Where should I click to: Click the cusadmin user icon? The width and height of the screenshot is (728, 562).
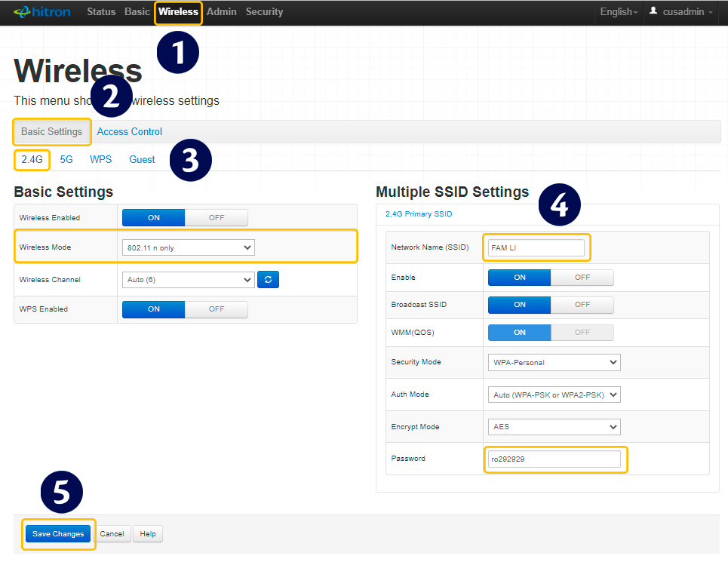(653, 11)
